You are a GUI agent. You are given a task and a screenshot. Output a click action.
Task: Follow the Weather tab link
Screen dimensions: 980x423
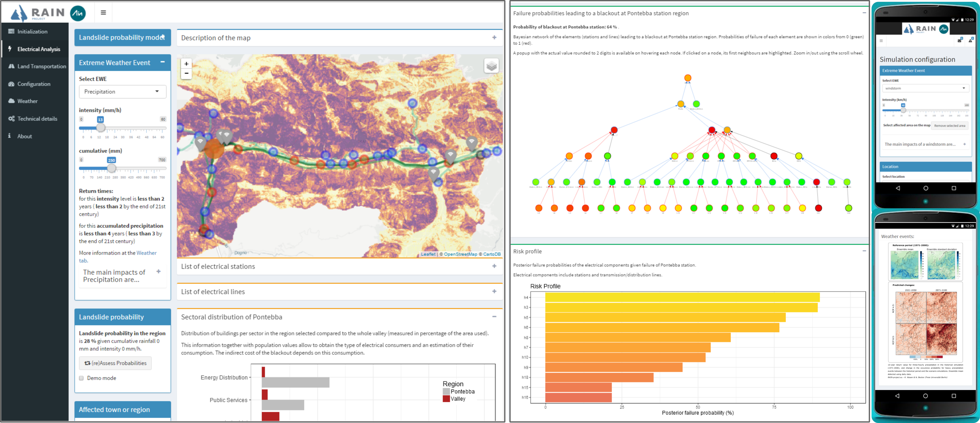(x=146, y=253)
